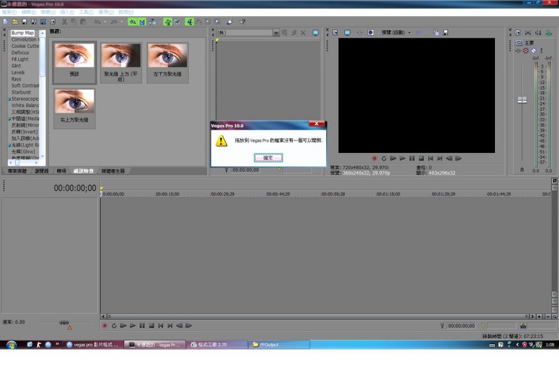Select the Normal Edit tool
This screenshot has width=559, height=392.
click(189, 22)
